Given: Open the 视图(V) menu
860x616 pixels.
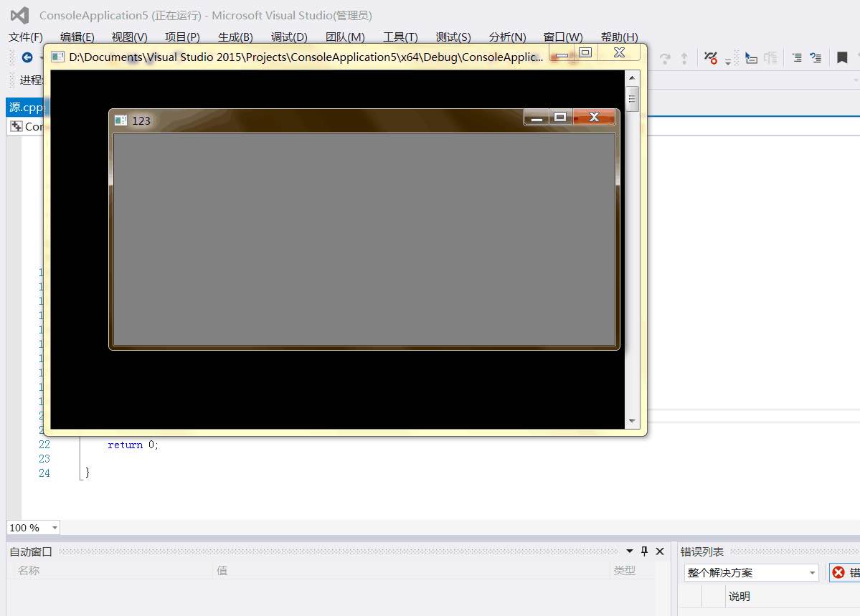Looking at the screenshot, I should [x=129, y=37].
